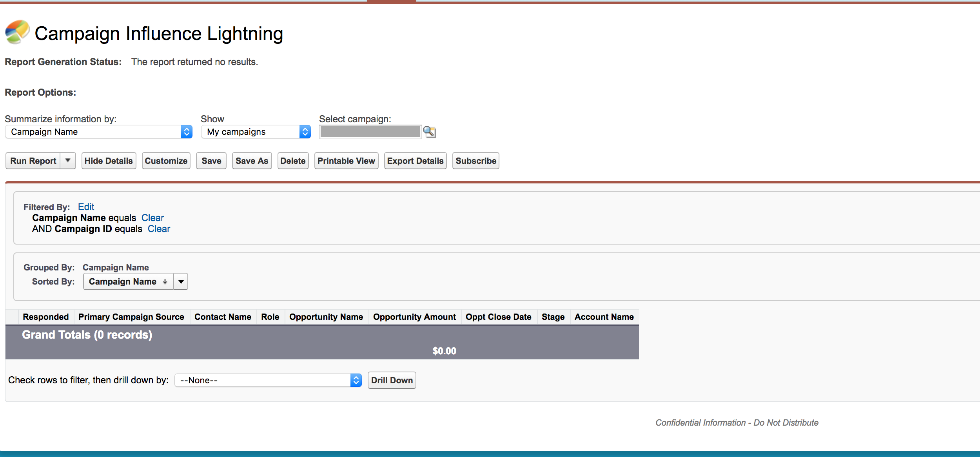Sort by Opportunity Amount column header

point(414,317)
